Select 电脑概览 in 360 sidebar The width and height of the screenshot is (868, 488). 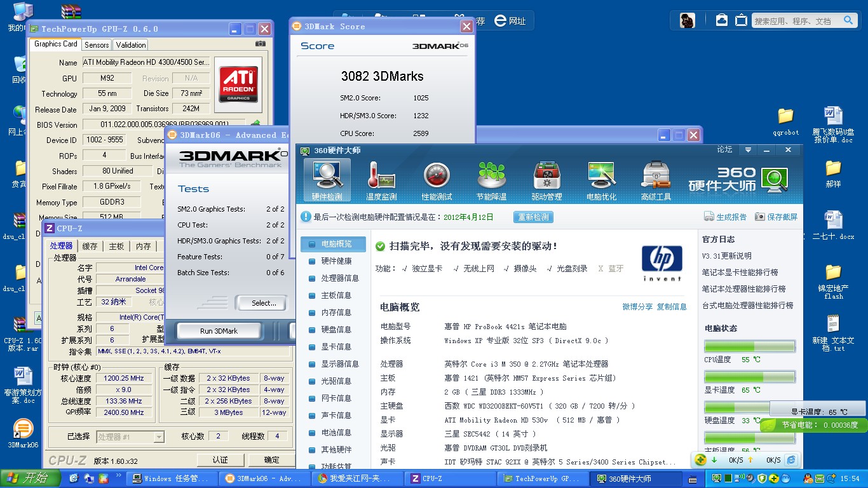click(334, 244)
